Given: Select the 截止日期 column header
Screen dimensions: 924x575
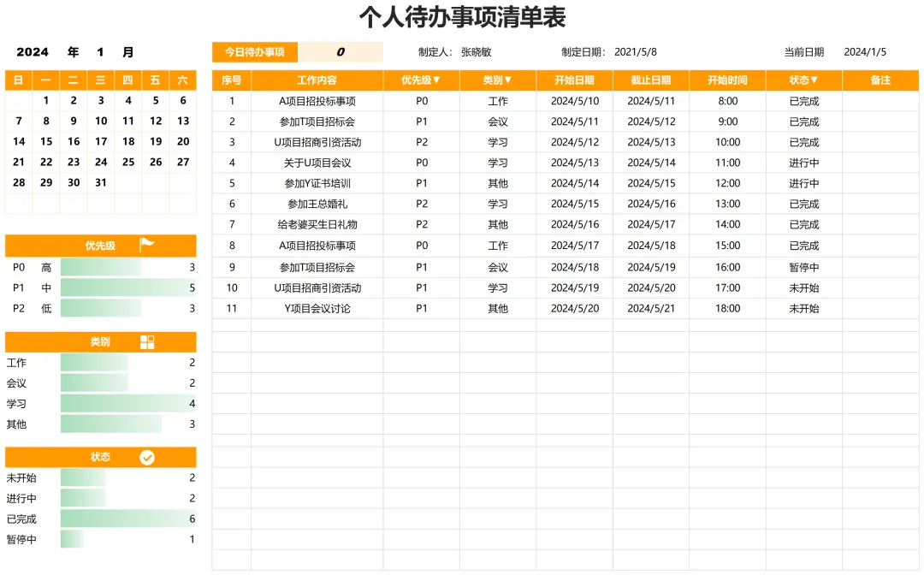Looking at the screenshot, I should 651,80.
